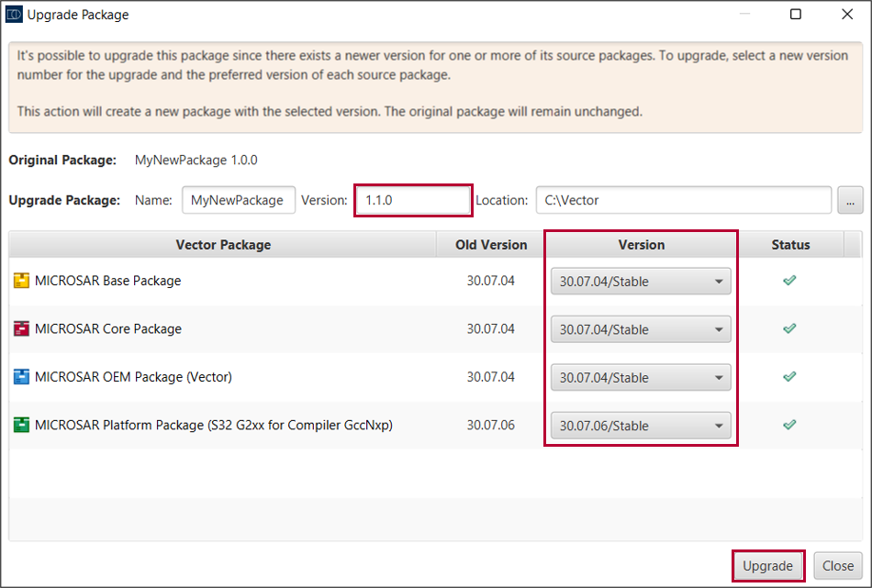Image resolution: width=872 pixels, height=588 pixels.
Task: Select the MICROSAR OEM Package (Vector) text
Action: pos(133,377)
